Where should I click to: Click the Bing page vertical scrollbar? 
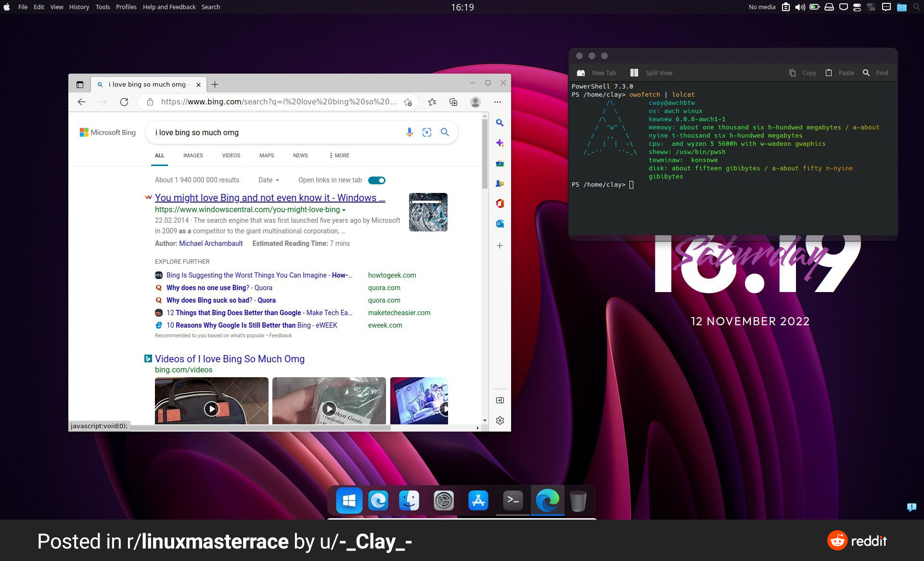click(x=485, y=154)
